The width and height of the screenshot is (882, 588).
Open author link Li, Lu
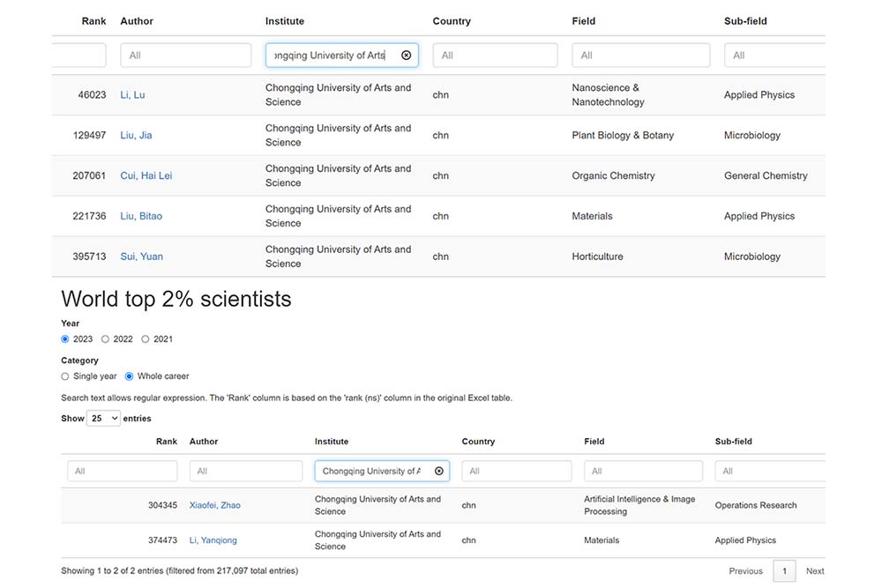pyautogui.click(x=132, y=95)
